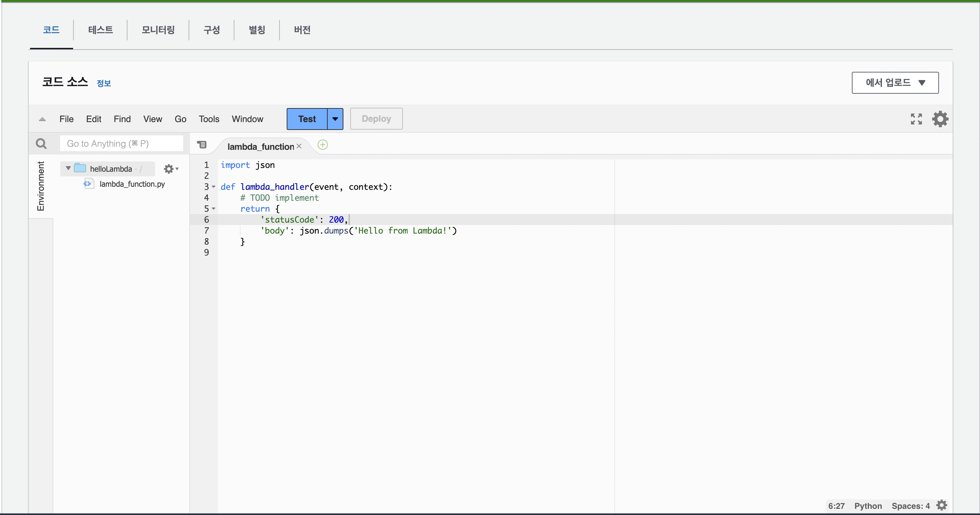Add a new tab with the plus icon
980x515 pixels.
tap(323, 145)
